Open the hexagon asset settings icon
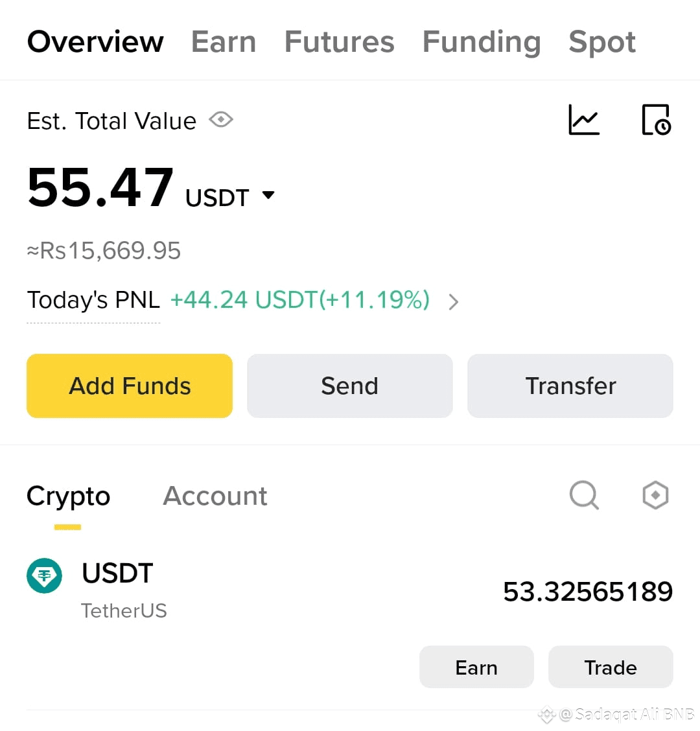 [655, 496]
